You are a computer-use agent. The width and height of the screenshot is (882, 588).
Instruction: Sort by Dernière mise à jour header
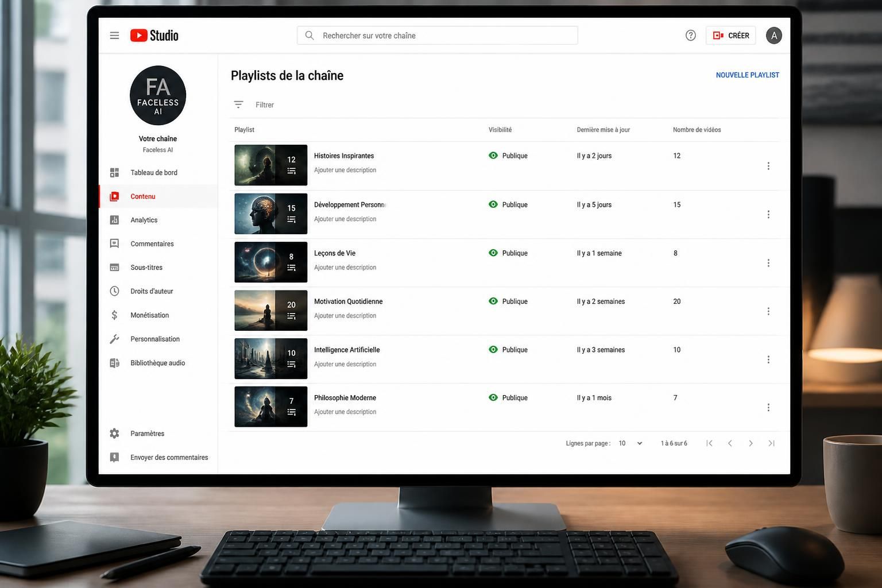604,130
